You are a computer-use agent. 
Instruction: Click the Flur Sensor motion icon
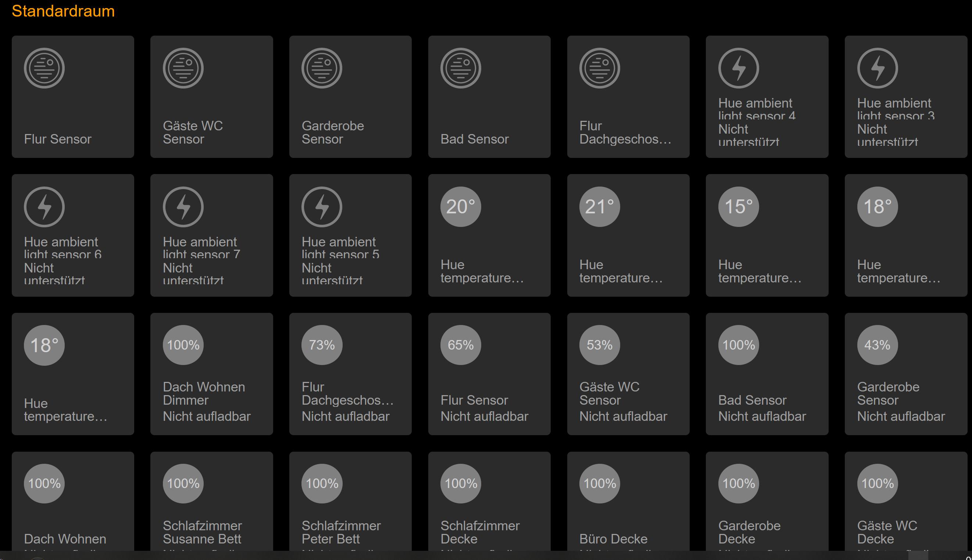coord(44,68)
